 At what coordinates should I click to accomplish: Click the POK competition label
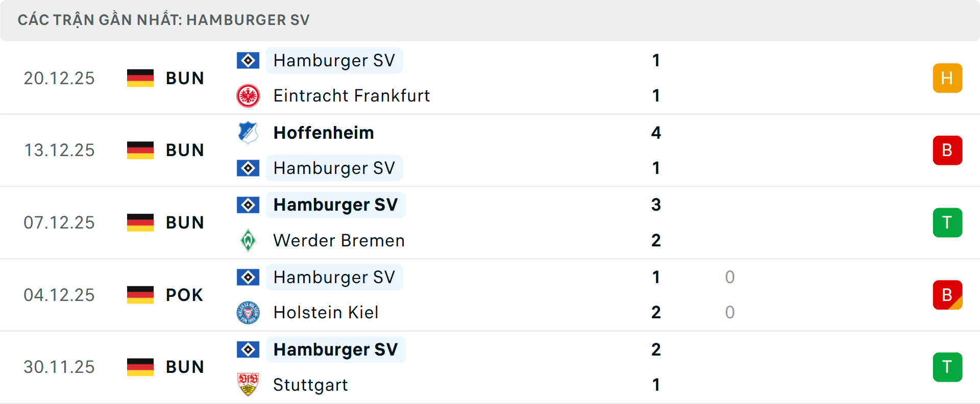pyautogui.click(x=184, y=295)
